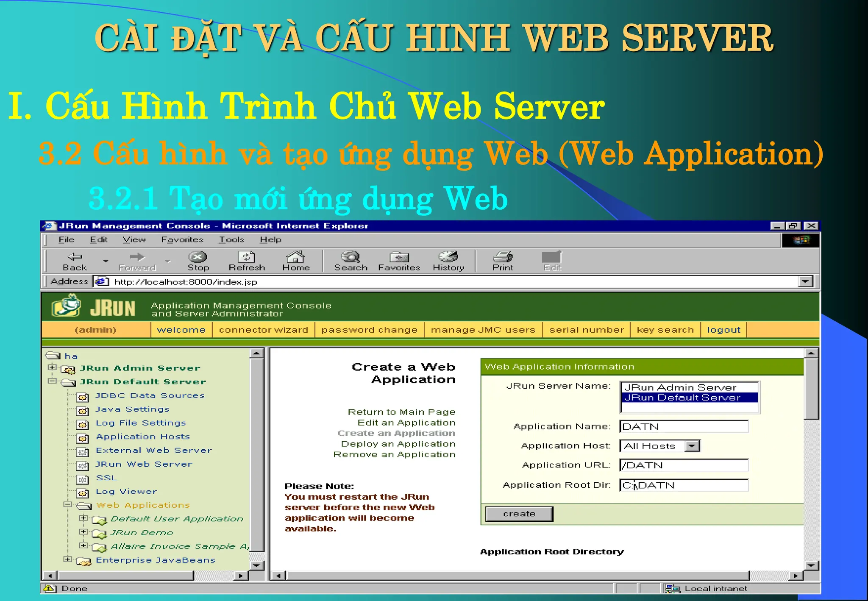The image size is (868, 601).
Task: Open the serial number tab
Action: pos(587,330)
